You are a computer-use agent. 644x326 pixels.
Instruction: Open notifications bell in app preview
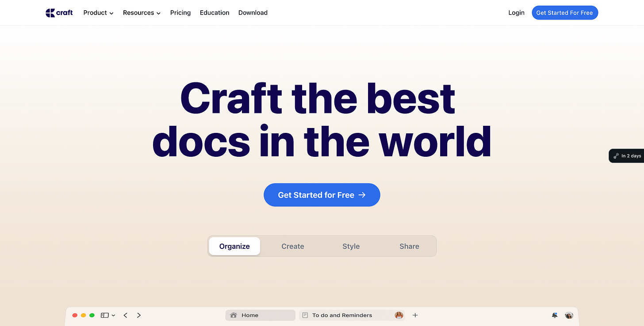tap(555, 315)
